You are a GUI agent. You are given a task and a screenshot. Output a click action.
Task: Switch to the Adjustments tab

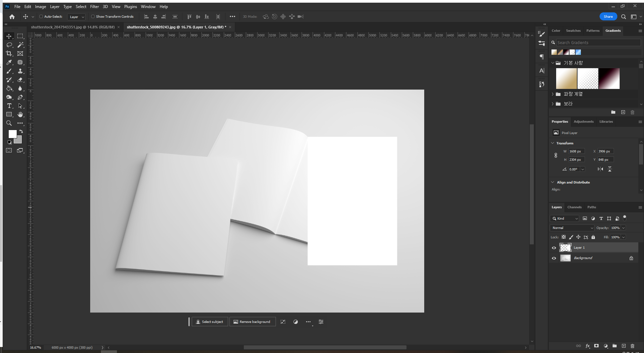tap(584, 121)
